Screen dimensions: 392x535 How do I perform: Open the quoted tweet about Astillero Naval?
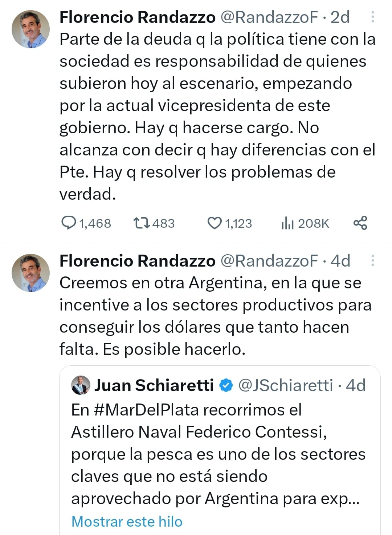[x=218, y=454]
